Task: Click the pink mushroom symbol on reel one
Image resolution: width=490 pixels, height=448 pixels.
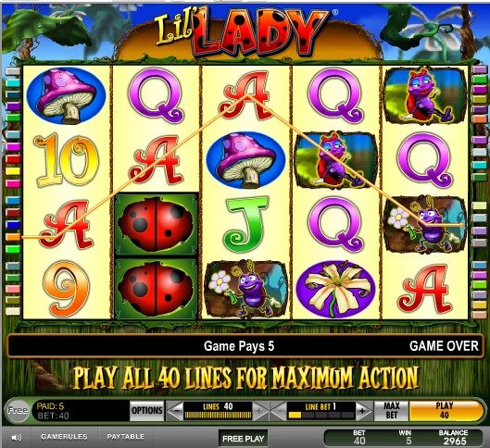Action: click(67, 96)
